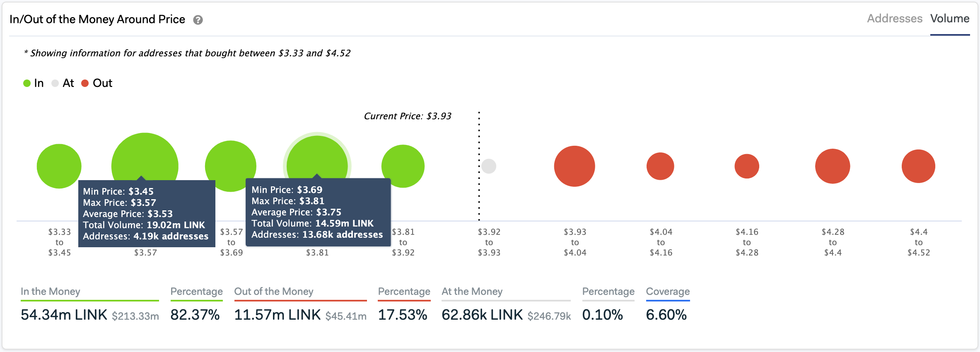The width and height of the screenshot is (980, 352).
Task: Select the Volume tab
Action: [950, 19]
